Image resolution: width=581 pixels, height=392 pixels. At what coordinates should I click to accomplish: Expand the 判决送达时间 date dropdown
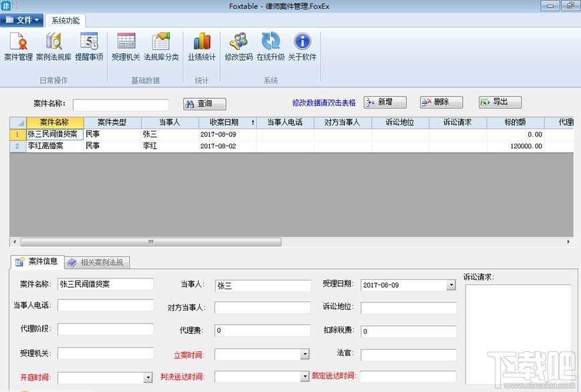pos(305,377)
